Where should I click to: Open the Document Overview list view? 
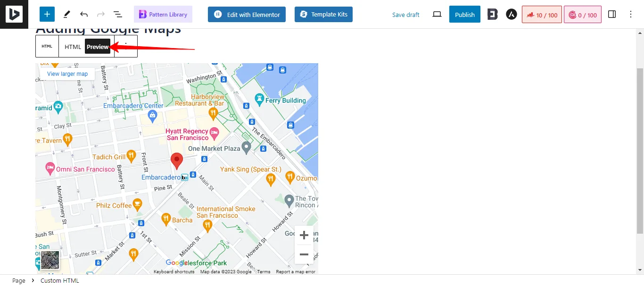[x=118, y=15]
